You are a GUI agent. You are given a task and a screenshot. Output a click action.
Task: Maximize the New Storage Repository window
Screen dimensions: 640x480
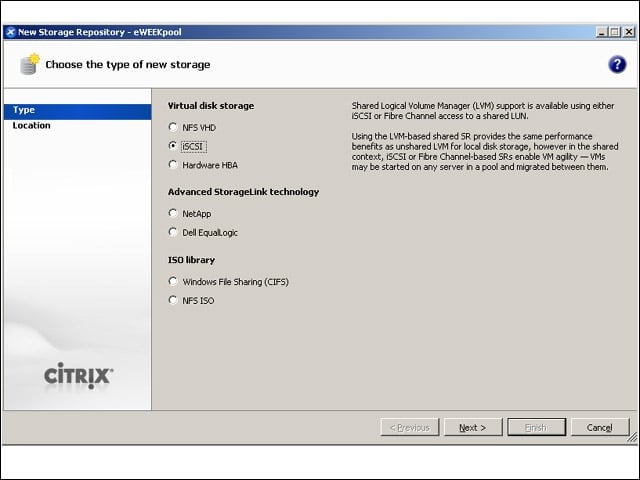coord(614,32)
